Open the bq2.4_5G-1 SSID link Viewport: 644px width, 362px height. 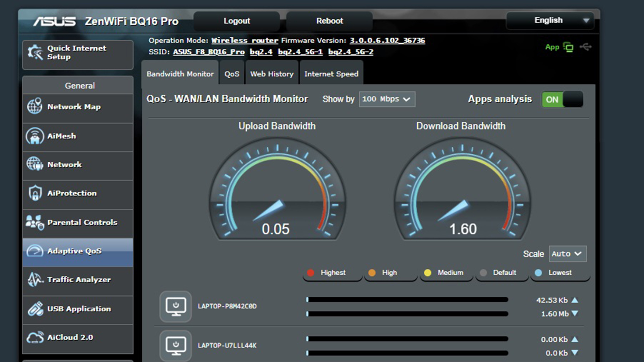click(x=300, y=52)
